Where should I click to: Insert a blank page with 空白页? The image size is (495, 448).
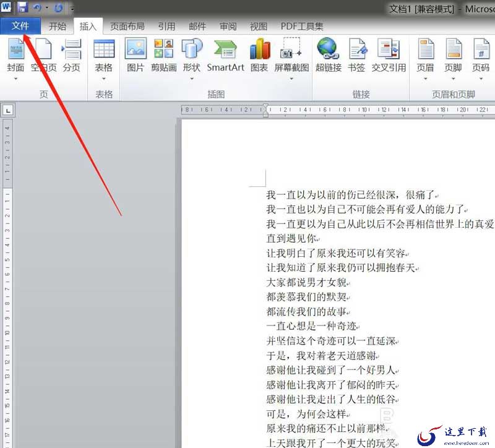tap(43, 50)
